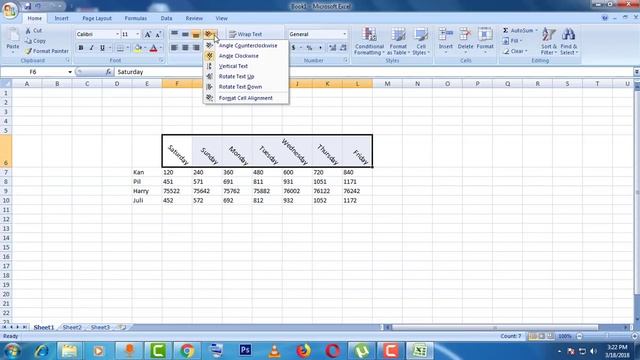Open Photoshop from the taskbar
Image resolution: width=640 pixels, height=360 pixels.
(x=245, y=351)
